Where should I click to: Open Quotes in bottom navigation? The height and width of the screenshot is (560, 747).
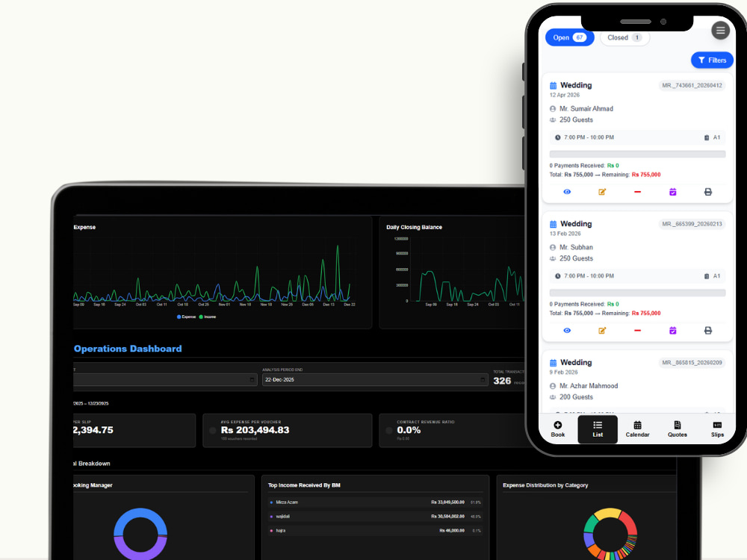[x=677, y=429]
